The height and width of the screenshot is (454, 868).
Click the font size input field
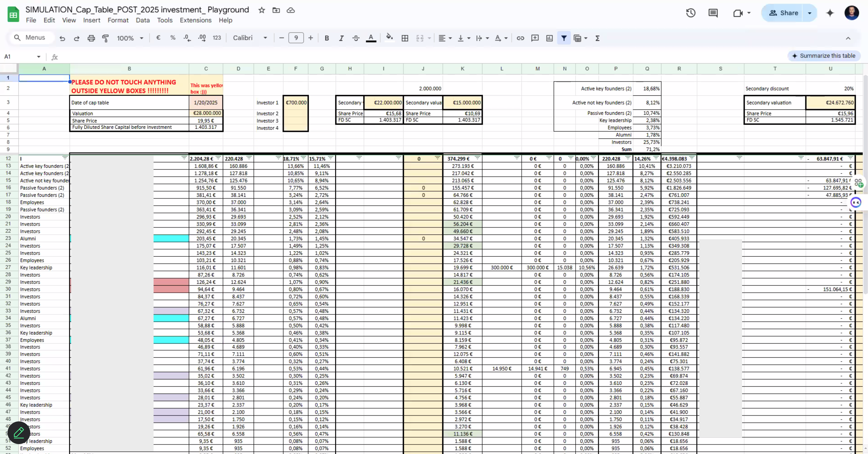(296, 38)
